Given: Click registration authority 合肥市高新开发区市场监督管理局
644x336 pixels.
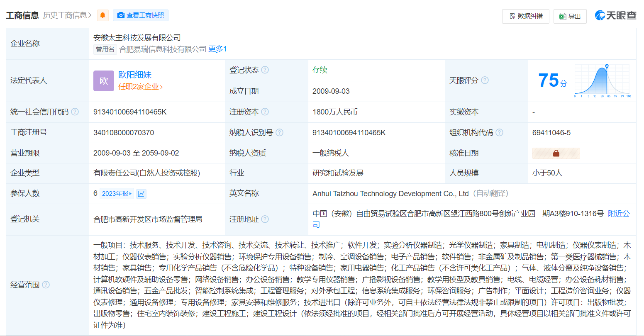Looking at the screenshot, I should tap(148, 219).
